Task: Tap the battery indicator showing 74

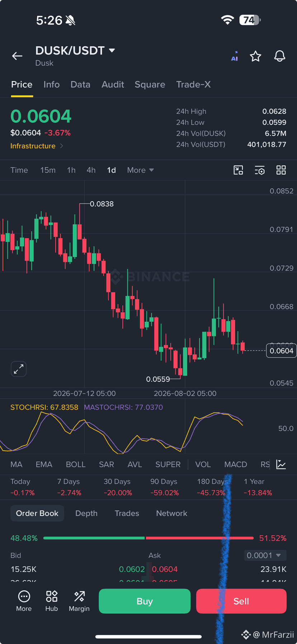Action: click(250, 20)
